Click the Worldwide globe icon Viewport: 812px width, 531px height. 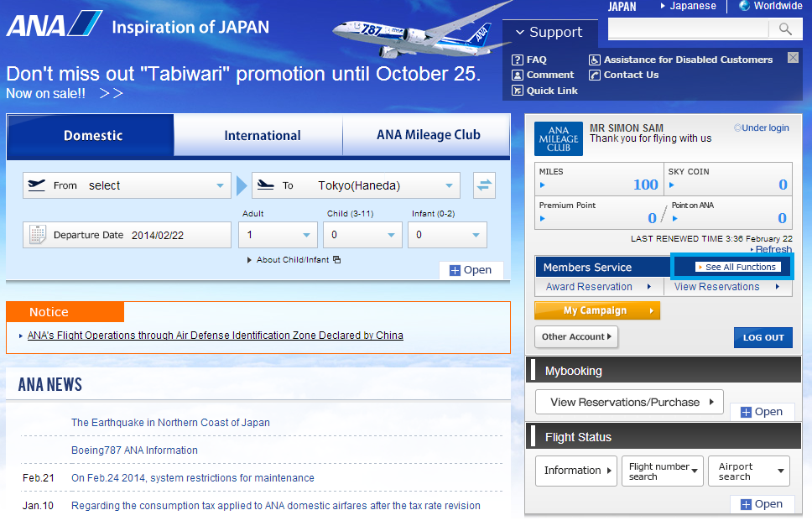(744, 6)
